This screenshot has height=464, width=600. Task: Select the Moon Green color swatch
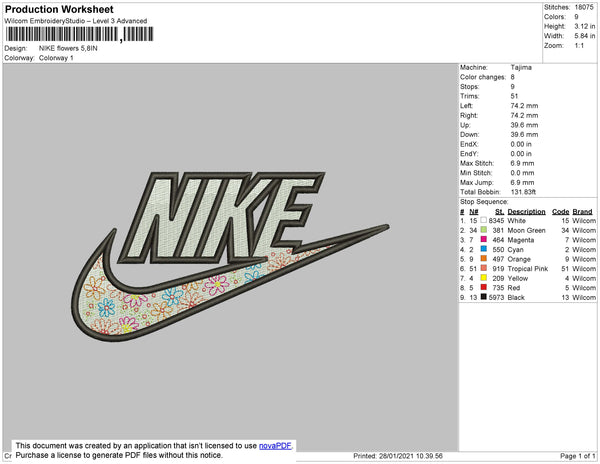click(484, 230)
